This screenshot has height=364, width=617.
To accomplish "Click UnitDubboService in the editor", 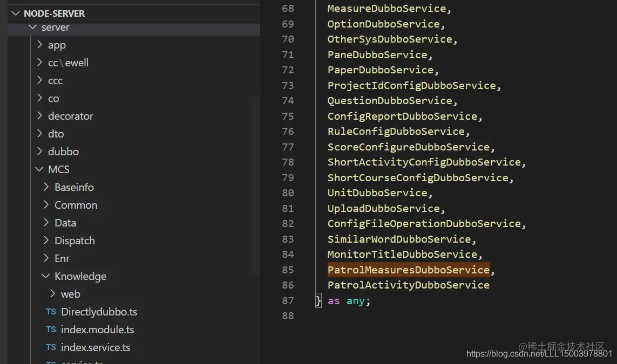I will tap(377, 193).
